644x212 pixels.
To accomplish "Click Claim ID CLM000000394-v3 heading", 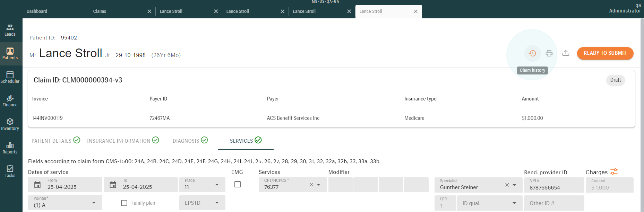I will click(x=78, y=80).
